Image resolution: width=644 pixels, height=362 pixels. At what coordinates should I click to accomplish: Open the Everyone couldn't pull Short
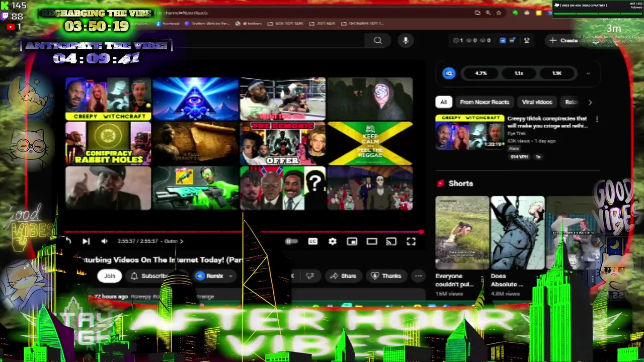(x=462, y=233)
